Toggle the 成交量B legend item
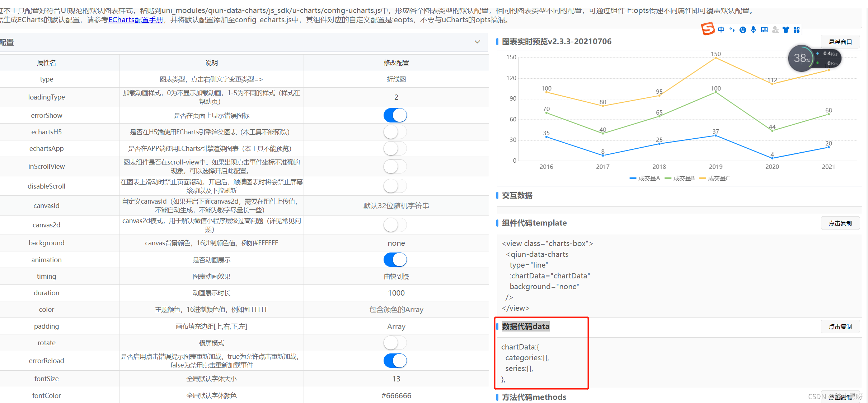The height and width of the screenshot is (403, 868). (679, 178)
